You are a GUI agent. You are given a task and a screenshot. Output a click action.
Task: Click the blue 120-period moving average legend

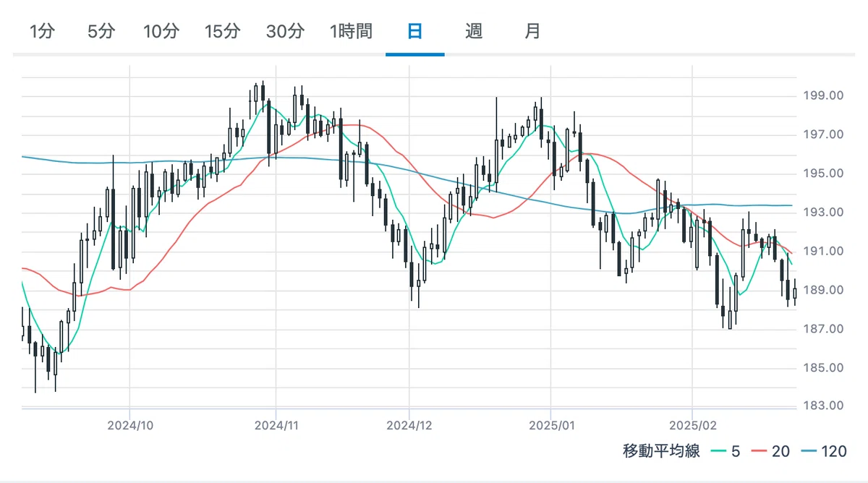(x=822, y=452)
